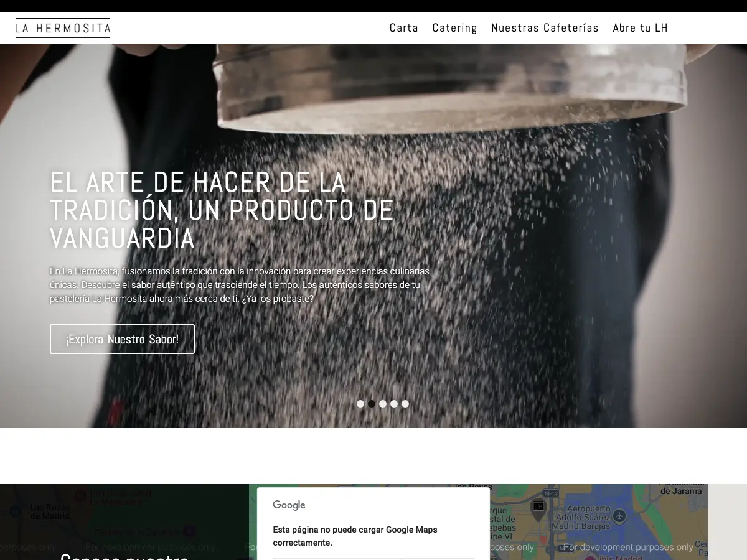
Task: Select the Abre tu LH menu item
Action: coord(640,28)
